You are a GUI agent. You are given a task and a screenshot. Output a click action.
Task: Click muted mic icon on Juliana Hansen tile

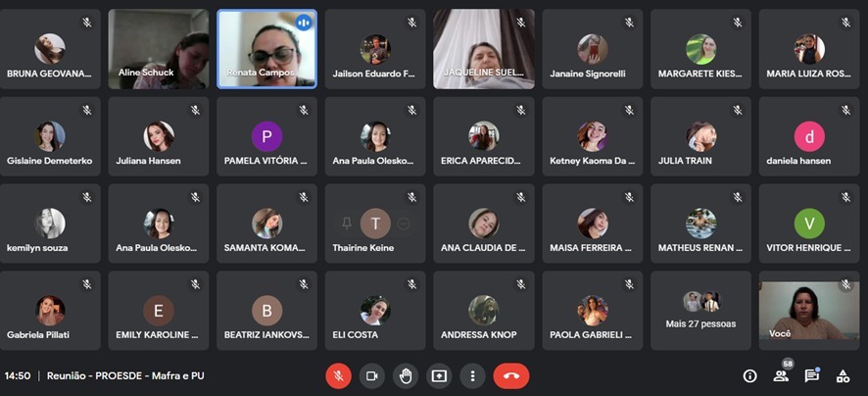(x=195, y=110)
